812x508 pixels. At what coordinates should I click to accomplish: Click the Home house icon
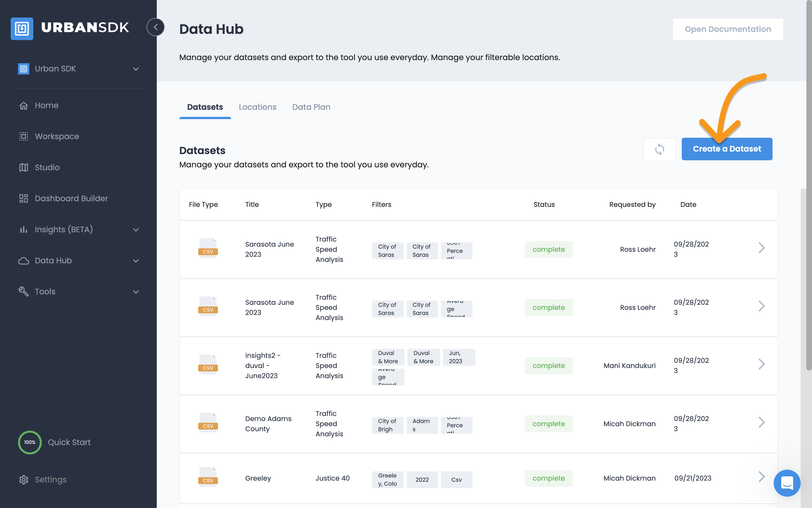(x=23, y=106)
